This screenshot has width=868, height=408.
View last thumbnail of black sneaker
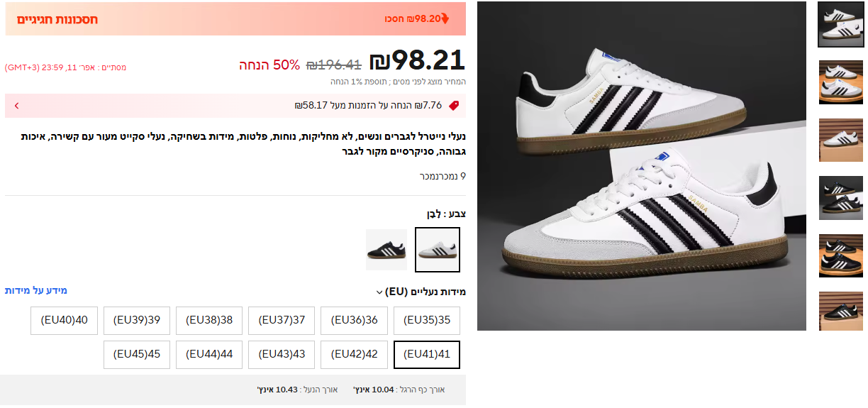(x=841, y=311)
